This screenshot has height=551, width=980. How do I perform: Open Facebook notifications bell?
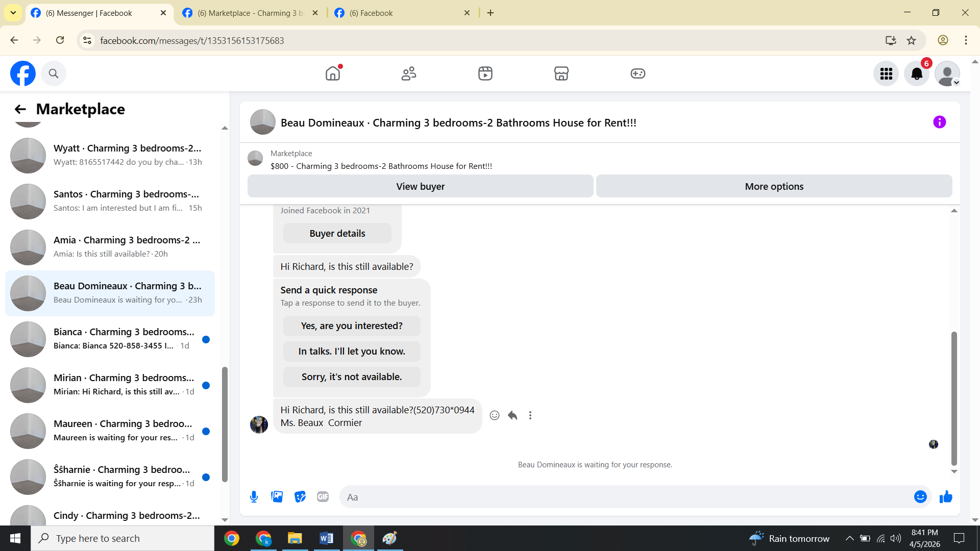[x=916, y=74]
